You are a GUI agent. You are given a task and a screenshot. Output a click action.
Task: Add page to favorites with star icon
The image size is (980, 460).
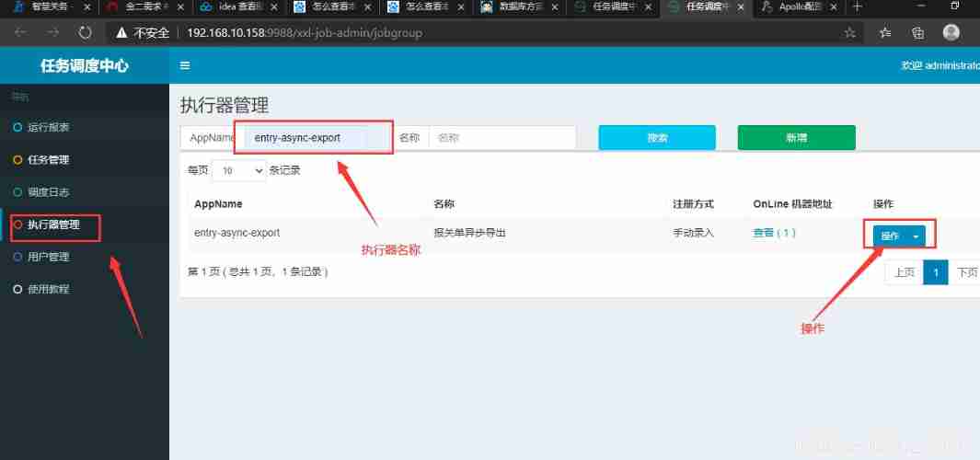tap(849, 32)
